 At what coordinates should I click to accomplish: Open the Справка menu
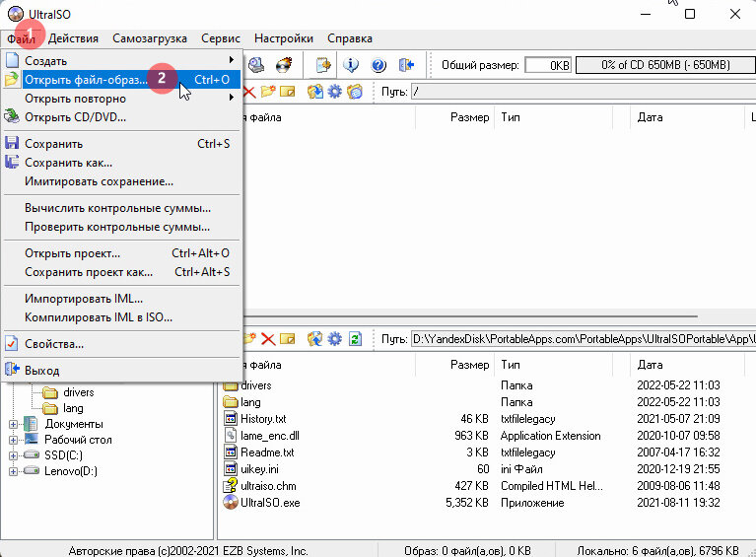click(x=350, y=38)
